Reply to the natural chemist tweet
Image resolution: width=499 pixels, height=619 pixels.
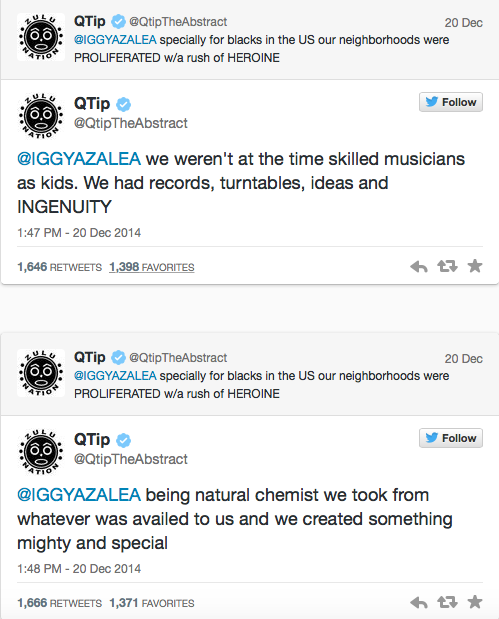click(x=419, y=603)
